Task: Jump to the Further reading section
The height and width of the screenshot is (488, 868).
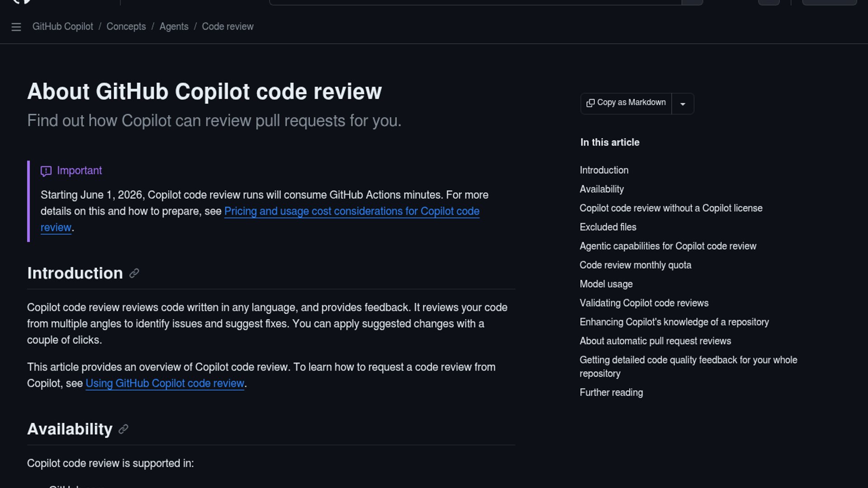Action: click(x=611, y=393)
